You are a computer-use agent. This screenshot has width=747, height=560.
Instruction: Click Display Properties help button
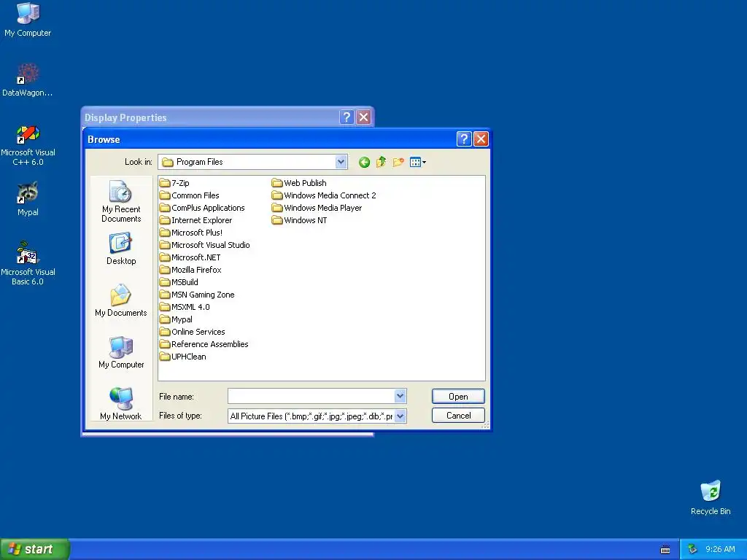click(347, 117)
